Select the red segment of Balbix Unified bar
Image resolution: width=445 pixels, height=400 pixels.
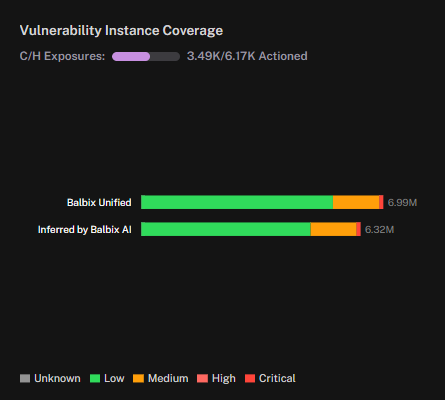point(381,202)
